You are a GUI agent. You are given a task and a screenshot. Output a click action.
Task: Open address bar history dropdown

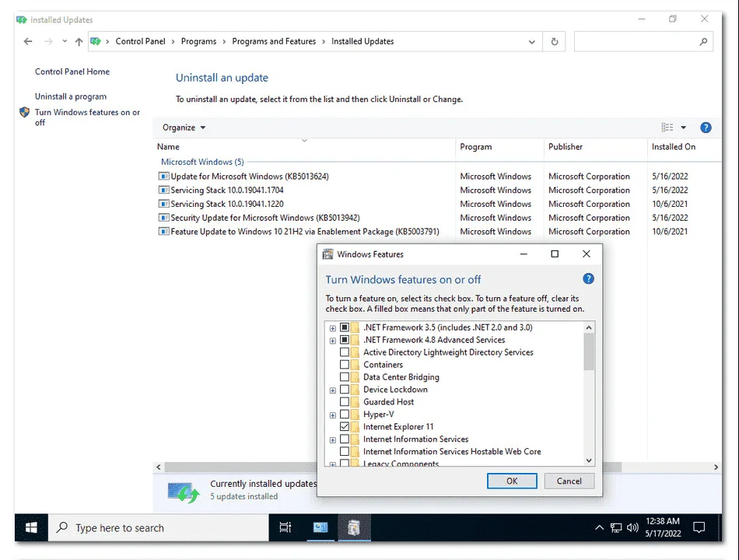531,41
